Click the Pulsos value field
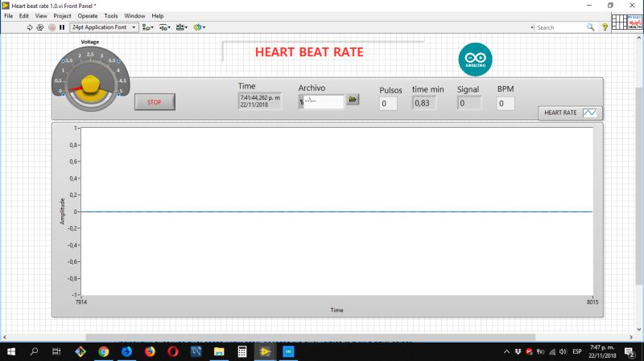644x361 pixels. coord(388,104)
